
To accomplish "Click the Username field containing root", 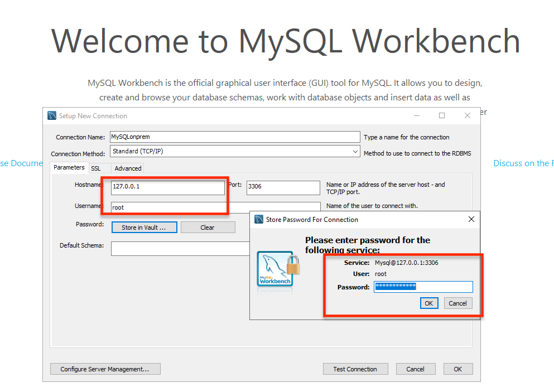I will coord(216,207).
